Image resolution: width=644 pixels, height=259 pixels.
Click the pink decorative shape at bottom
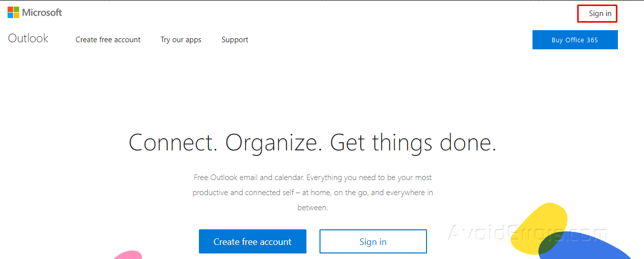click(x=128, y=255)
